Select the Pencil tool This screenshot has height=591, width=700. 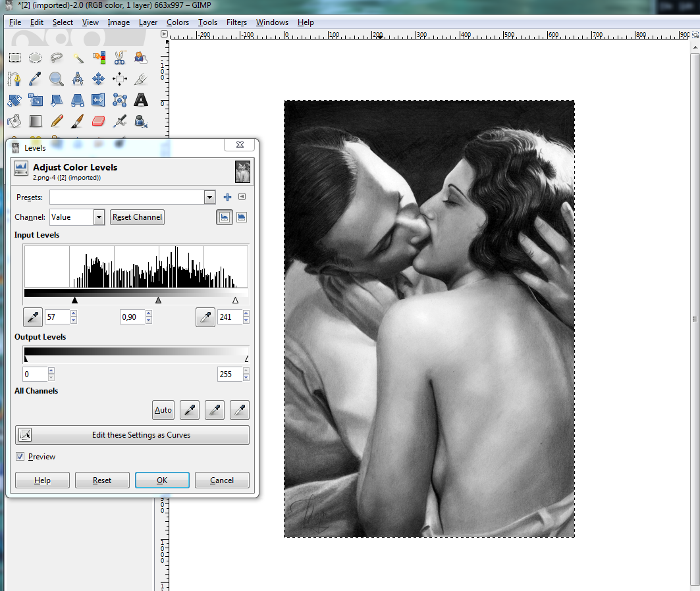pyautogui.click(x=56, y=121)
